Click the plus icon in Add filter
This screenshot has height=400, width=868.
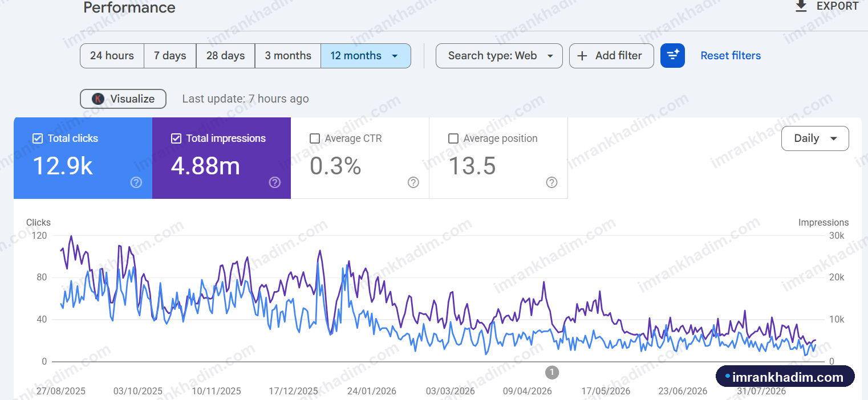(x=582, y=55)
